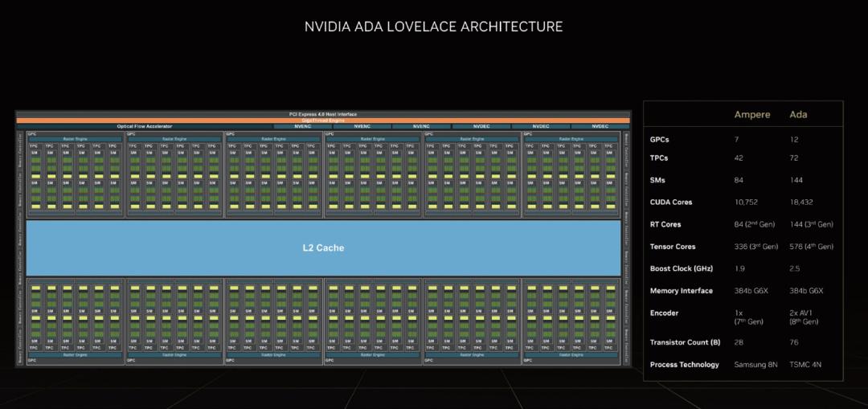Click the RT Cores row label
This screenshot has width=868, height=409.
(x=665, y=224)
